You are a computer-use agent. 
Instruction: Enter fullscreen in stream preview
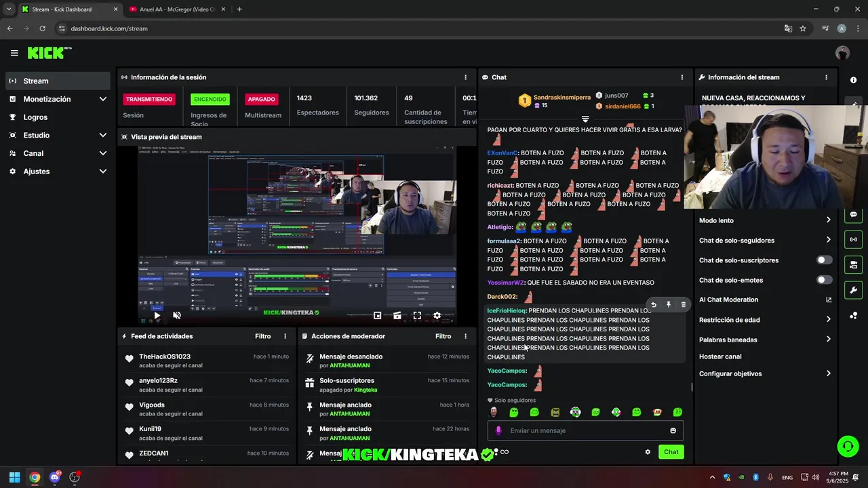[417, 315]
